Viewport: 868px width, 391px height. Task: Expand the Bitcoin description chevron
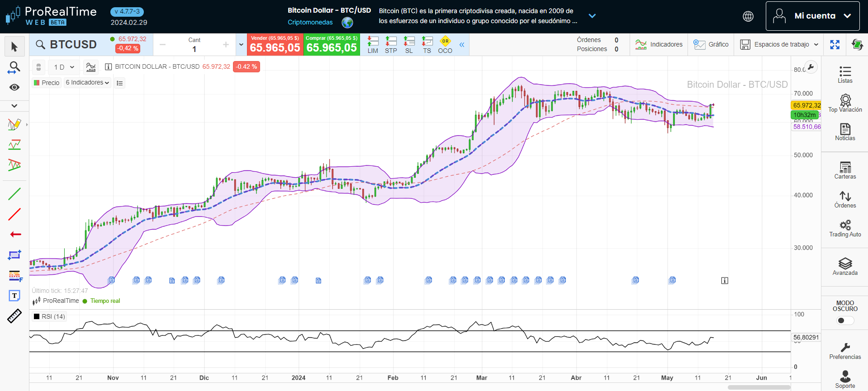pyautogui.click(x=592, y=16)
